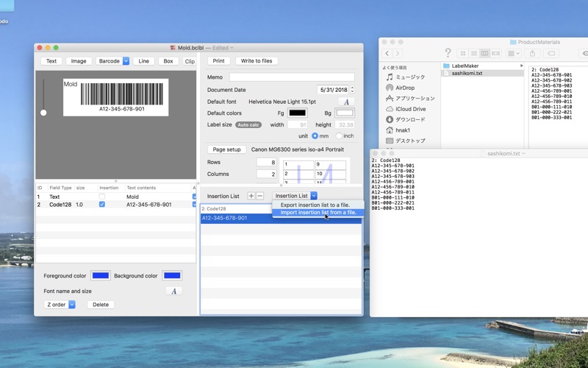
Task: Click the Background color blue swatch
Action: click(172, 275)
